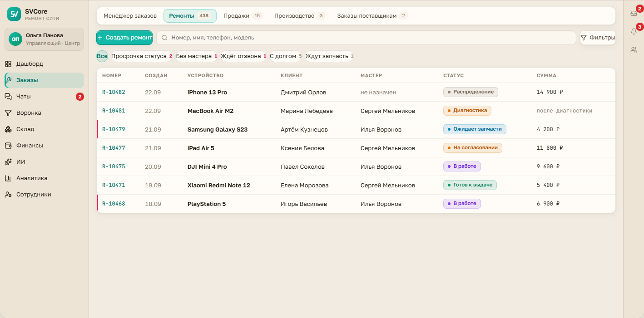The height and width of the screenshot is (318, 644).
Task: Toggle Ждёт отзвона filter chip
Action: (x=243, y=56)
